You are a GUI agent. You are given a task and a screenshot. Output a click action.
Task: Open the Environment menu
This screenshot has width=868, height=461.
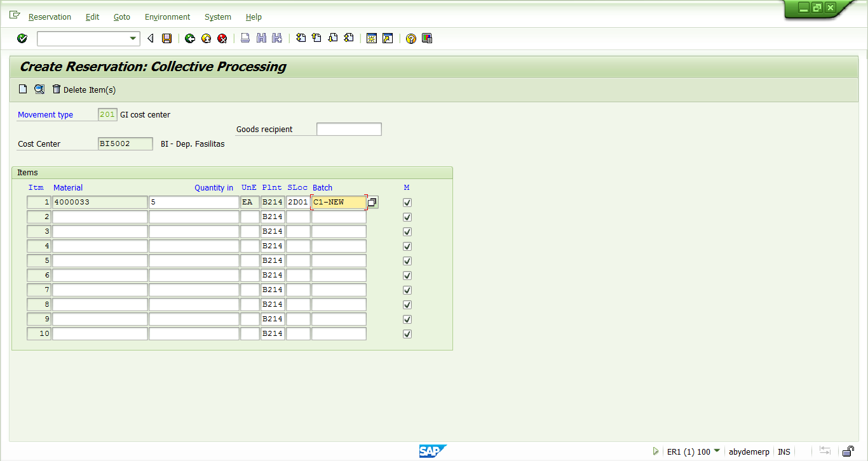coord(167,17)
